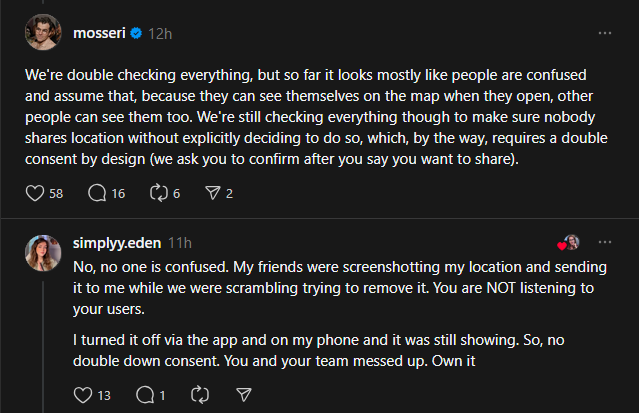639x413 pixels.
Task: Reply to simplyy.eden's comment
Action: [x=143, y=394]
